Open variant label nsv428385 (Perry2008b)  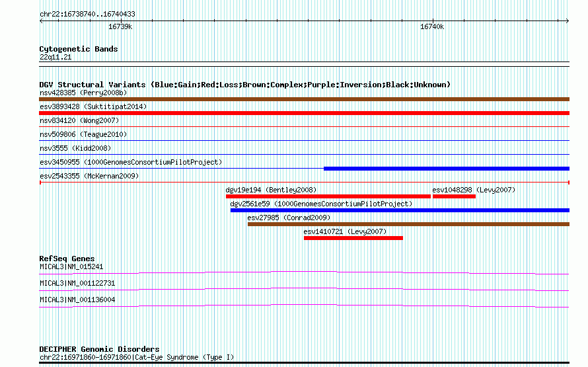tap(83, 93)
